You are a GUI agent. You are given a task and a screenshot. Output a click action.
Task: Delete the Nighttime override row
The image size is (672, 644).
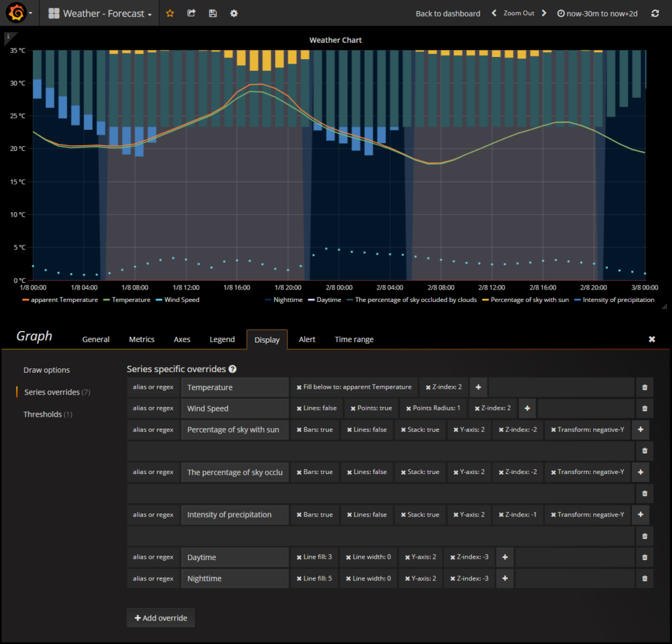coord(644,578)
